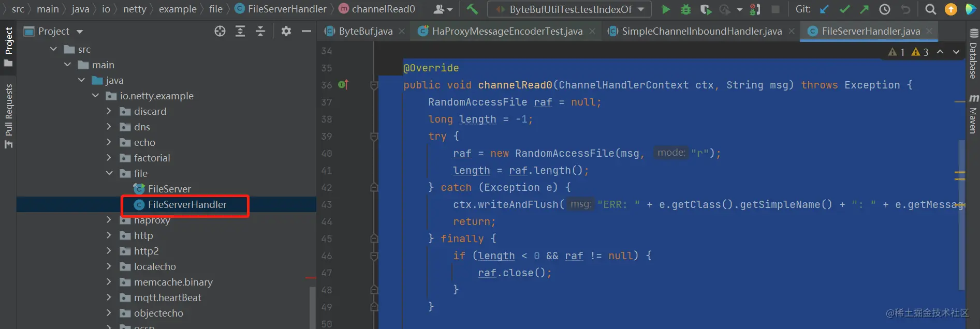Select the mqtt.heartBeat package
This screenshot has height=329, width=980.
tap(167, 297)
